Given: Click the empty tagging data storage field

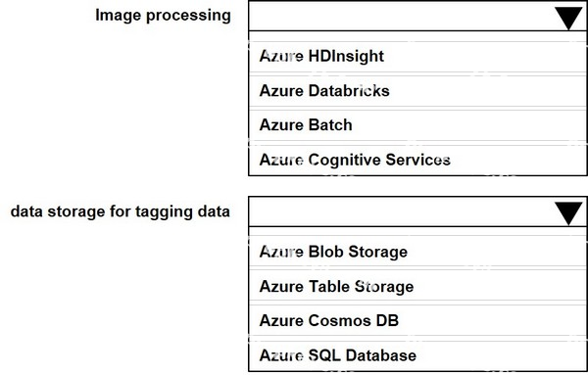Looking at the screenshot, I should [x=417, y=211].
